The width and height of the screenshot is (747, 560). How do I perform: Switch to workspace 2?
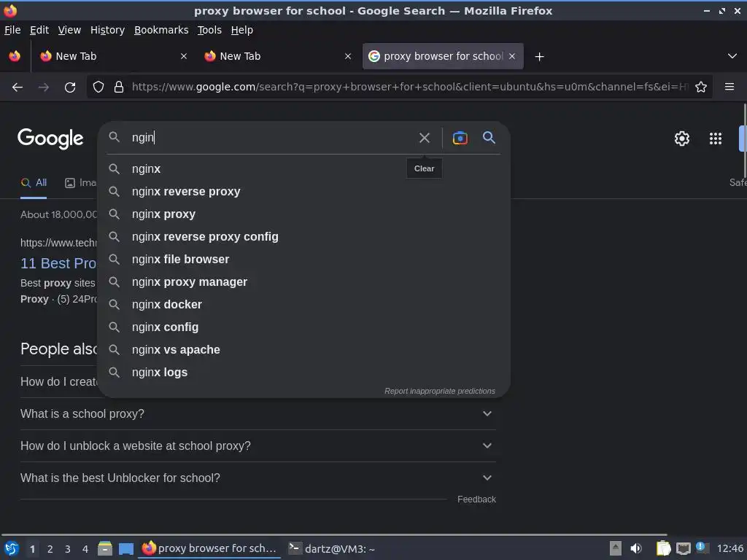(50, 549)
